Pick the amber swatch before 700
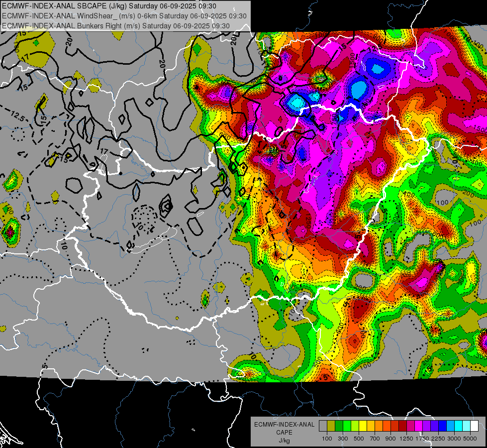This screenshot has height=448, width=487. (371, 426)
